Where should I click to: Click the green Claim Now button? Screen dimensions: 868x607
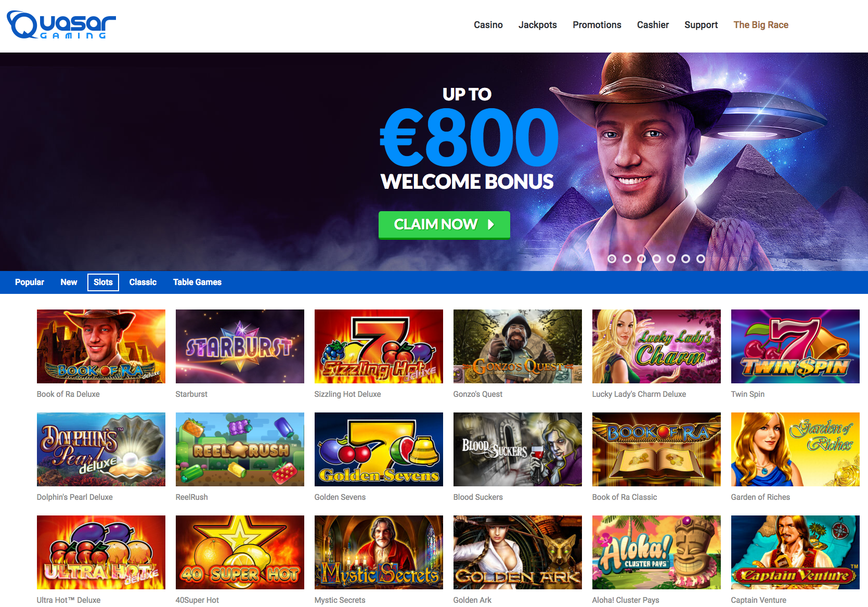pos(444,225)
